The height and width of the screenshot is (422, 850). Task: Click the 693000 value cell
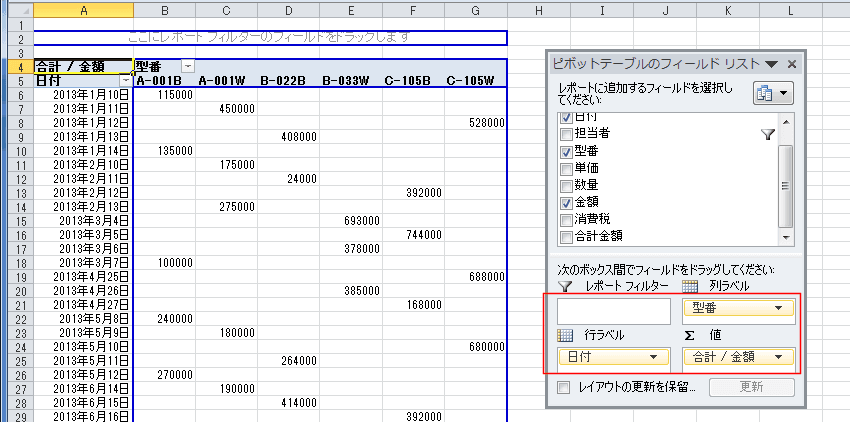[x=351, y=220]
